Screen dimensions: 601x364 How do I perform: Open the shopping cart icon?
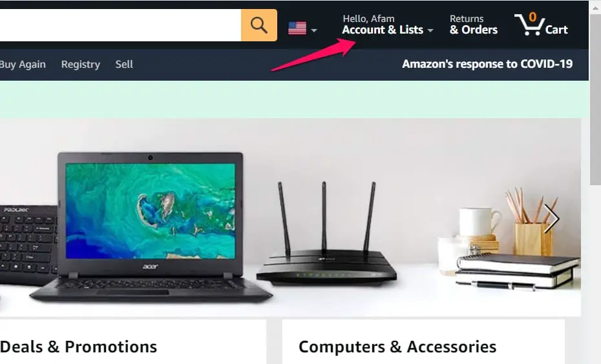pyautogui.click(x=529, y=25)
